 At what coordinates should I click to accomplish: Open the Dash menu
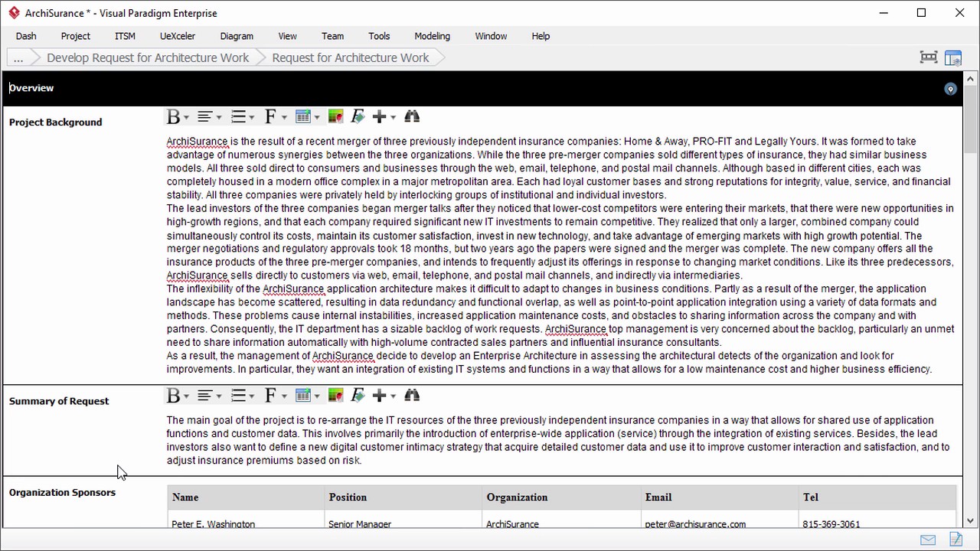(26, 36)
